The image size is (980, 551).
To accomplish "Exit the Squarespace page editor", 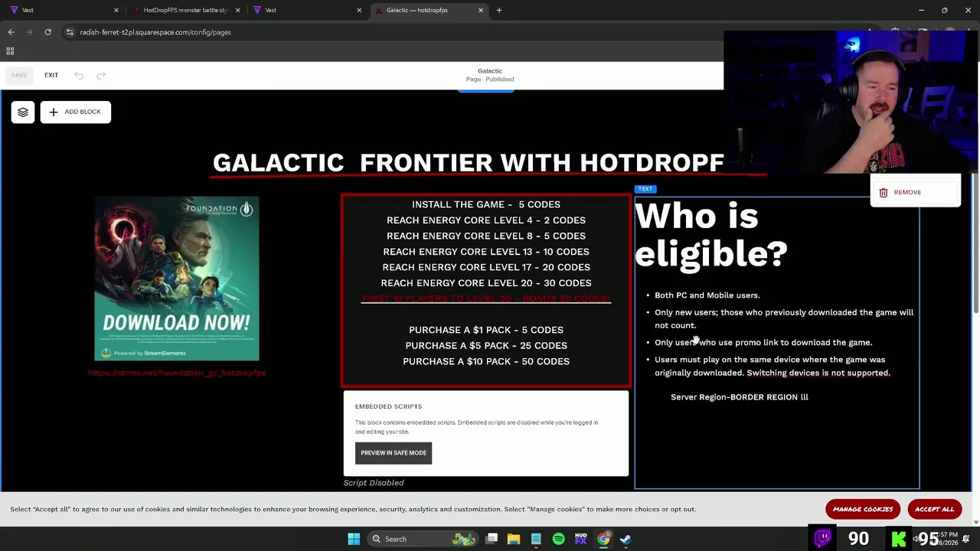I will click(51, 75).
